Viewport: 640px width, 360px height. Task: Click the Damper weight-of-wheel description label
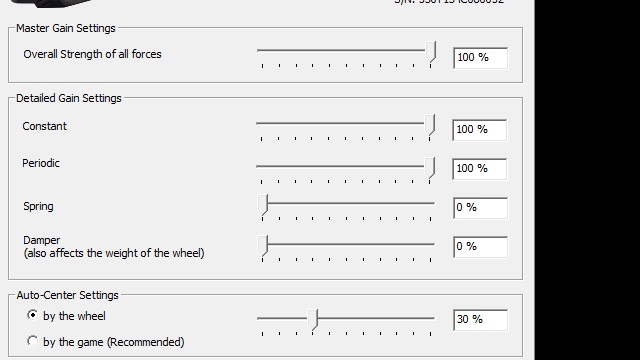coord(114,253)
